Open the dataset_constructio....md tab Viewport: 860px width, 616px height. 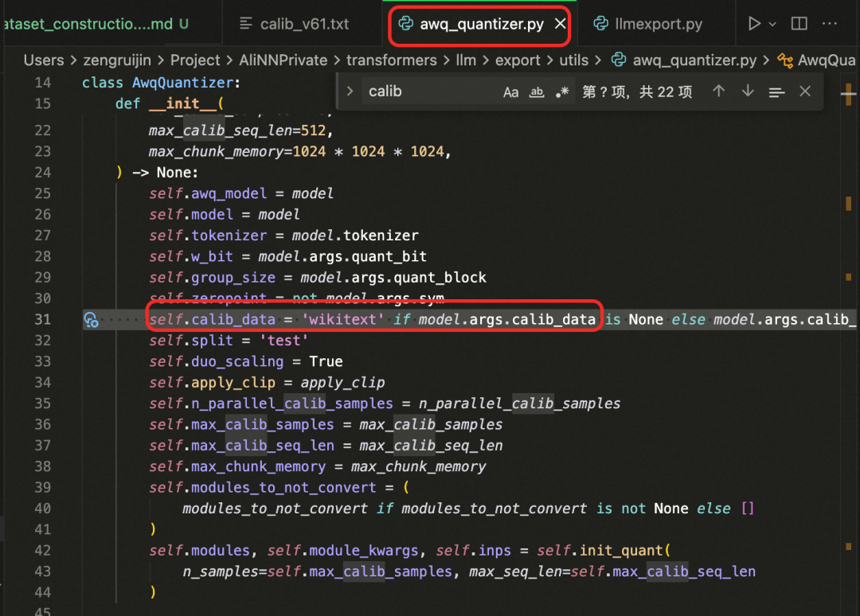click(96, 24)
